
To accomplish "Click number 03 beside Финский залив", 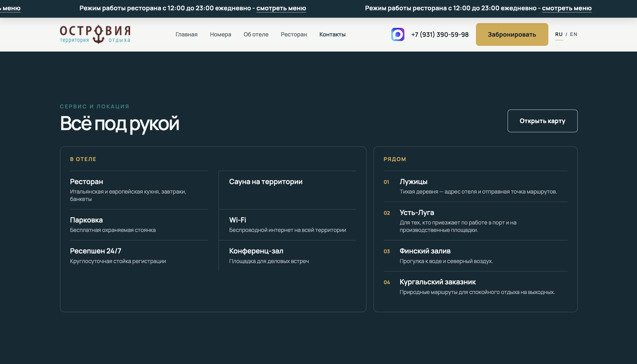I will (x=387, y=251).
